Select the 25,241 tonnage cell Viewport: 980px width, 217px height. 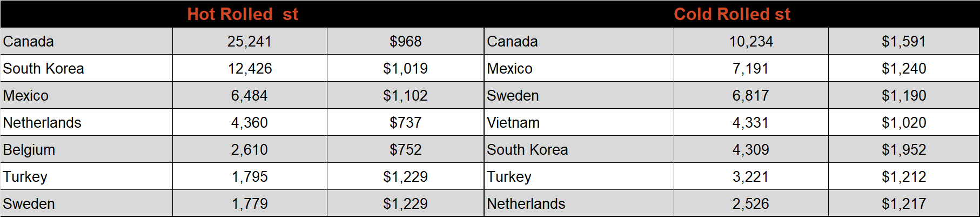(x=250, y=41)
